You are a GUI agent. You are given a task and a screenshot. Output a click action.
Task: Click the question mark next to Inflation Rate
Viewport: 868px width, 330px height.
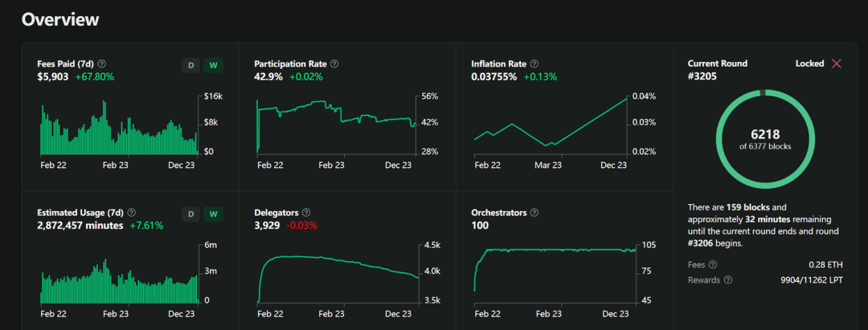pos(534,63)
